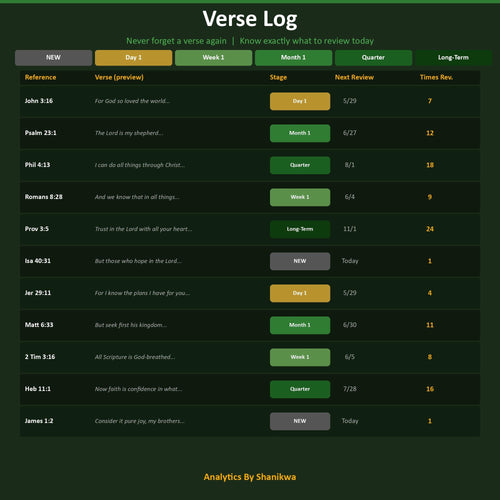
Task: Select the Week 1 stage tab at top
Action: [213, 58]
